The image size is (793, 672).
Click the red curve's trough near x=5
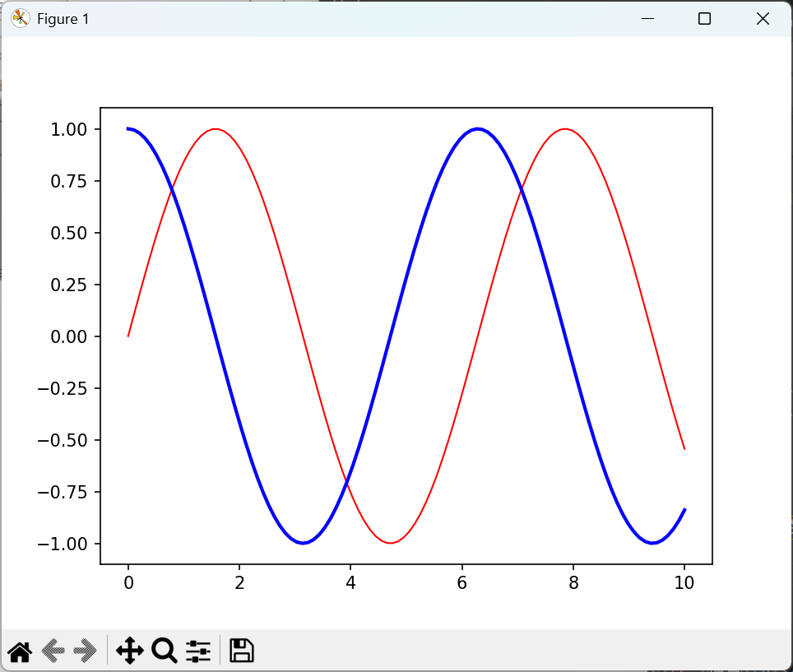[x=390, y=543]
